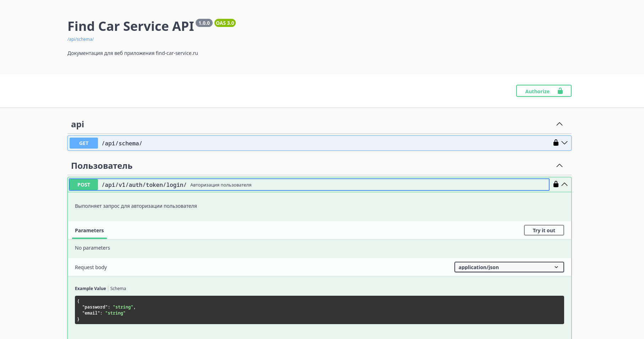644x339 pixels.
Task: Click the POST method badge
Action: click(x=84, y=185)
